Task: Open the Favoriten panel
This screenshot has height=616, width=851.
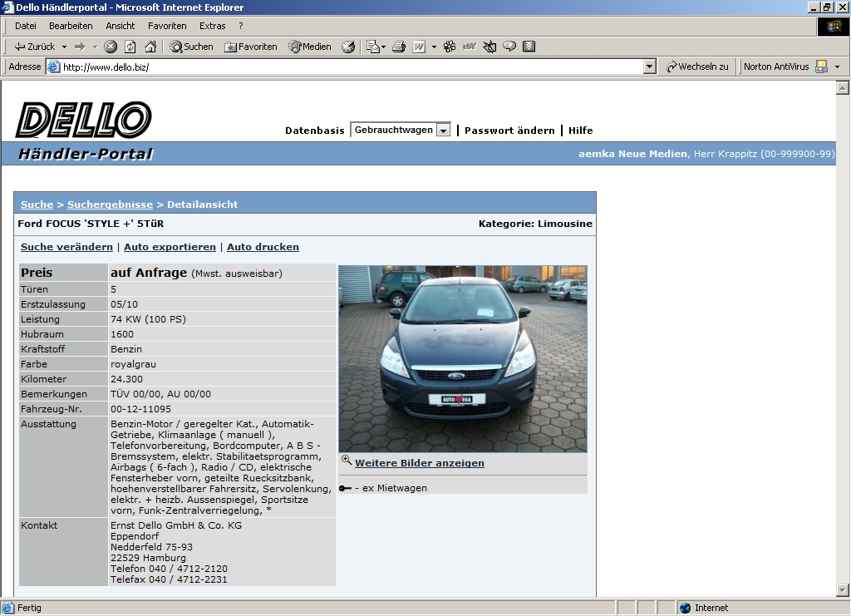Action: [x=251, y=47]
